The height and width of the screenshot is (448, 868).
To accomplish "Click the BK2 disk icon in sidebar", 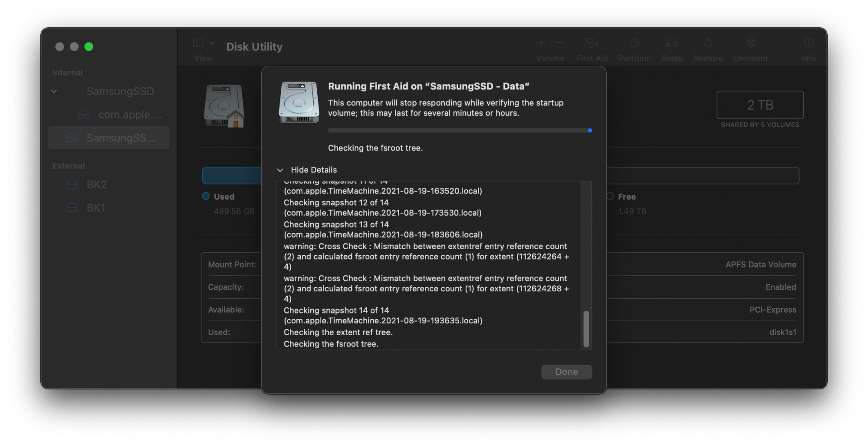I will [72, 184].
